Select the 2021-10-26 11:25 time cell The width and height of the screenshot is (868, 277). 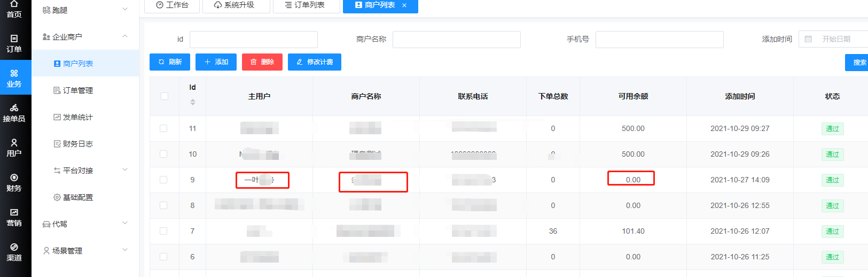[740, 257]
